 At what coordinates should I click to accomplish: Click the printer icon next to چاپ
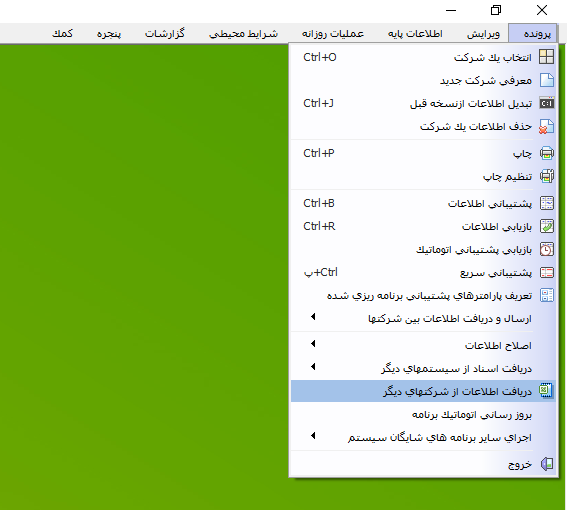546,153
